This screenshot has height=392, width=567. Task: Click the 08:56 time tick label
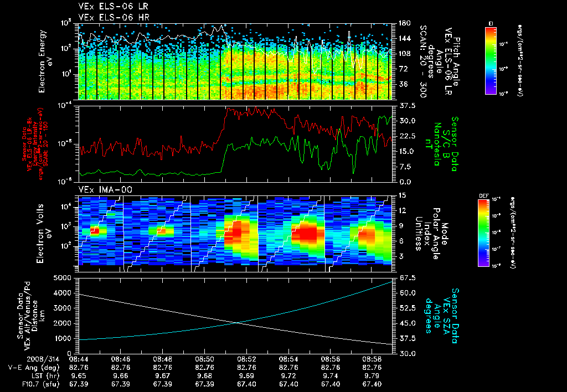point(330,359)
